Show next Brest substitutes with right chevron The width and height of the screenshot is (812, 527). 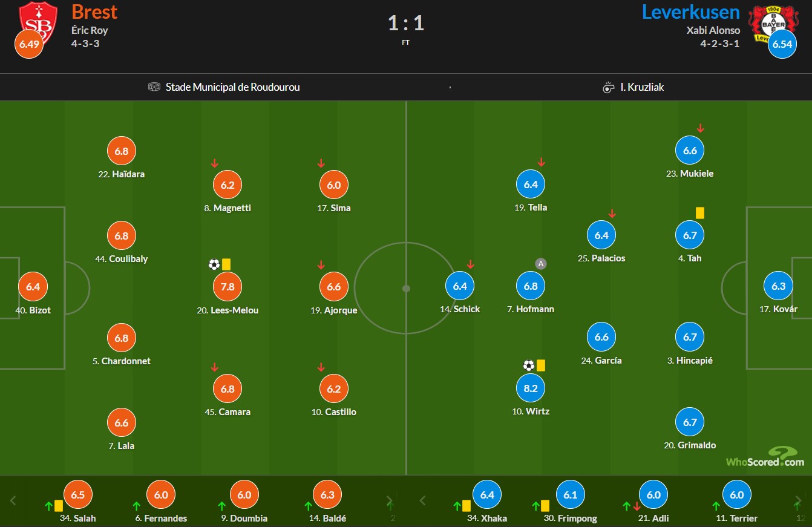pos(390,501)
